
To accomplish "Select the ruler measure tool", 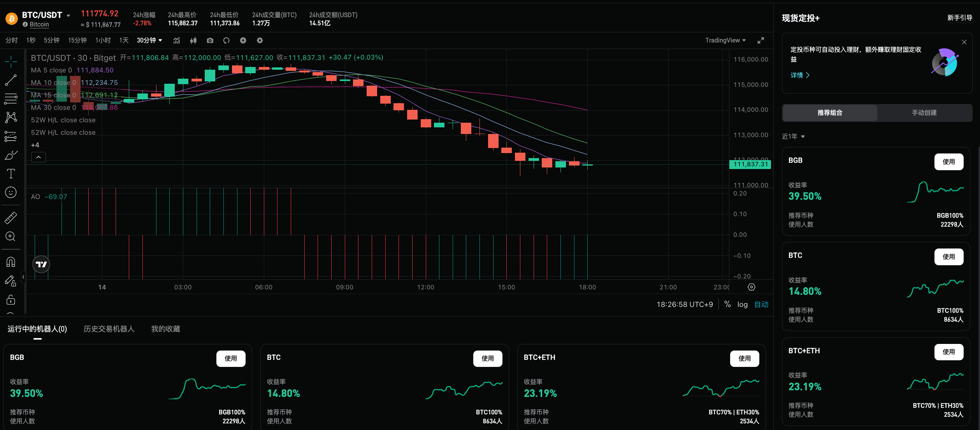I will (x=11, y=218).
